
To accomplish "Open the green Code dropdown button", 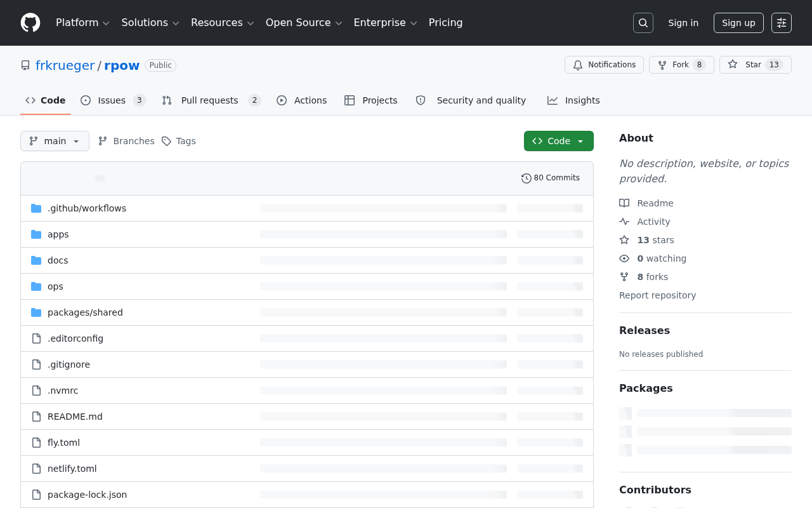I will point(559,141).
